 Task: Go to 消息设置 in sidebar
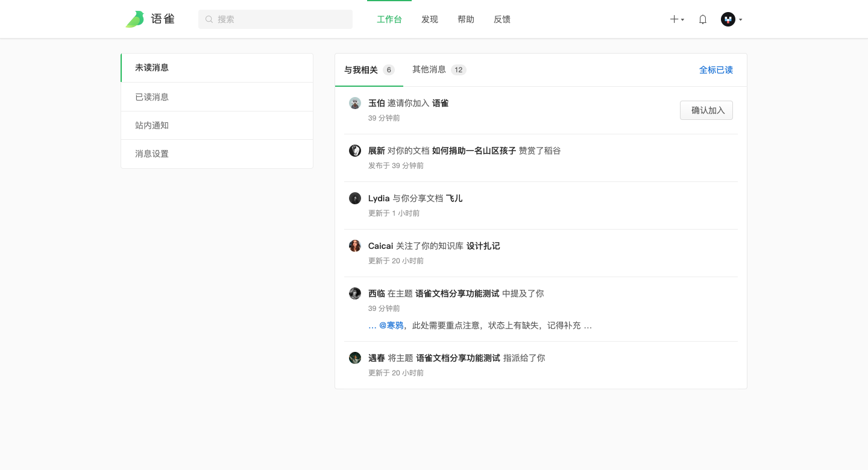coord(152,154)
